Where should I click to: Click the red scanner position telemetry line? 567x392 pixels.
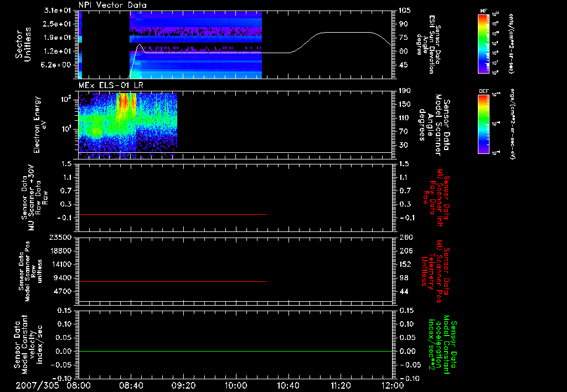173,281
